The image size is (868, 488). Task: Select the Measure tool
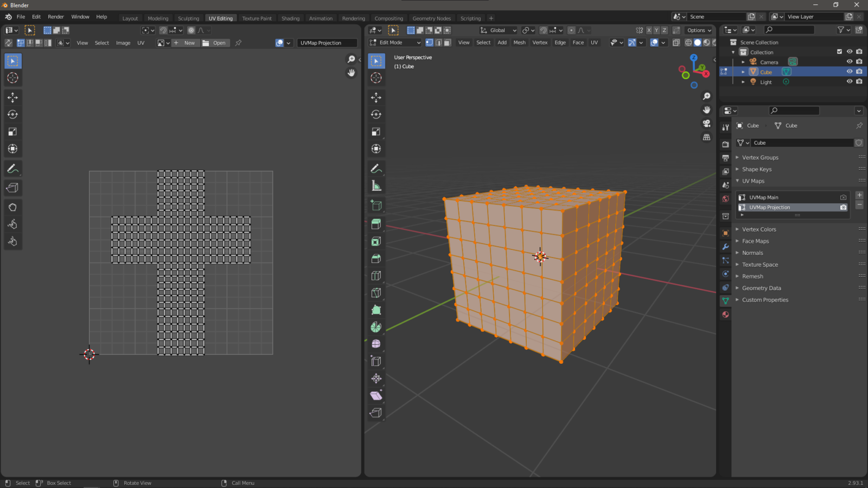tap(376, 185)
